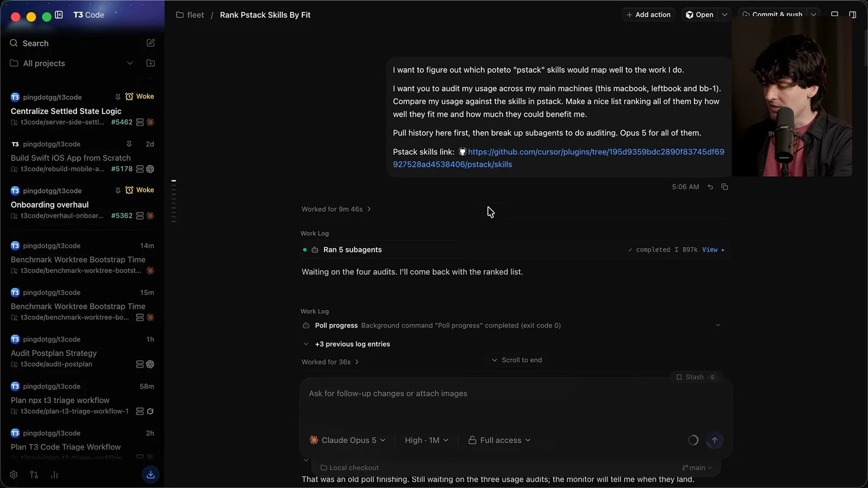Open settings using the gear icon
The height and width of the screenshot is (488, 868).
click(x=14, y=474)
